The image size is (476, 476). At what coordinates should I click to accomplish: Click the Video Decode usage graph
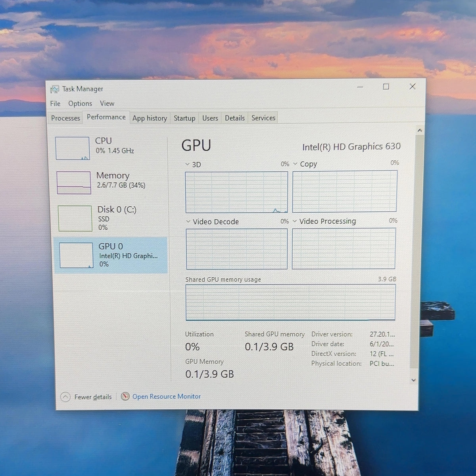pyautogui.click(x=237, y=249)
